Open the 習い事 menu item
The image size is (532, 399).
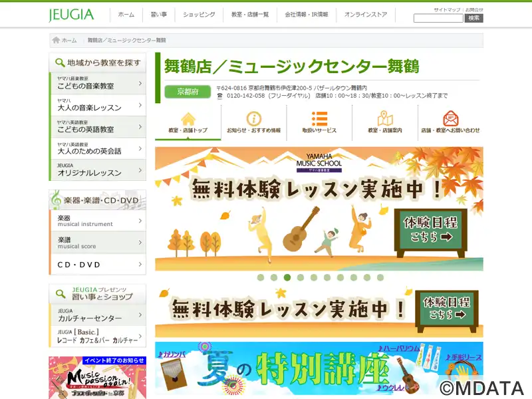pyautogui.click(x=159, y=15)
